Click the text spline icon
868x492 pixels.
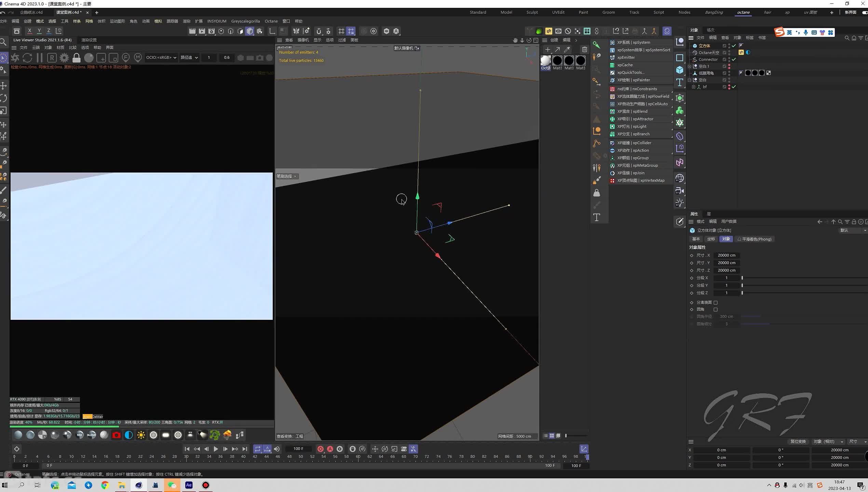tap(680, 82)
